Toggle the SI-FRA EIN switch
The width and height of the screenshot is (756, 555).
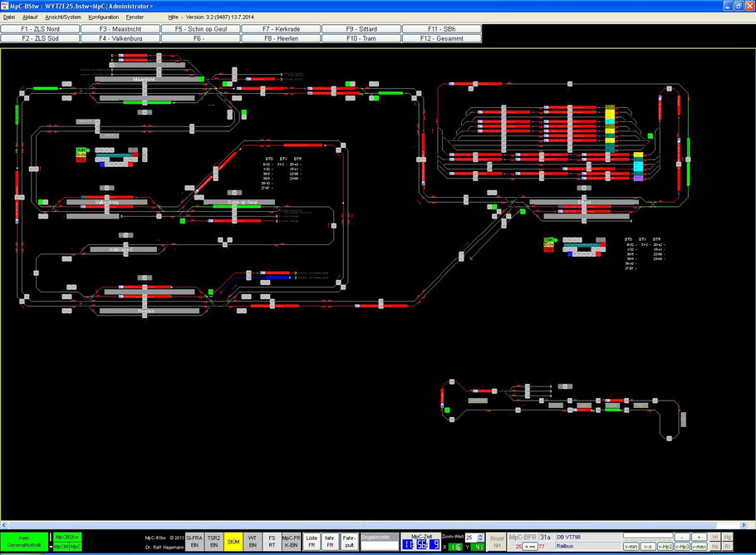tap(194, 542)
